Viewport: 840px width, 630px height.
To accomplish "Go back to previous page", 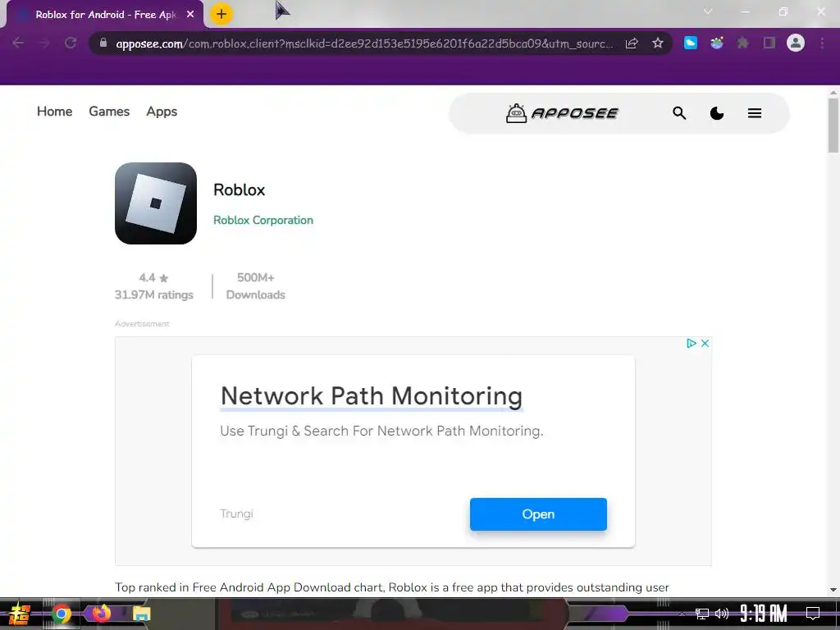I will pyautogui.click(x=18, y=43).
